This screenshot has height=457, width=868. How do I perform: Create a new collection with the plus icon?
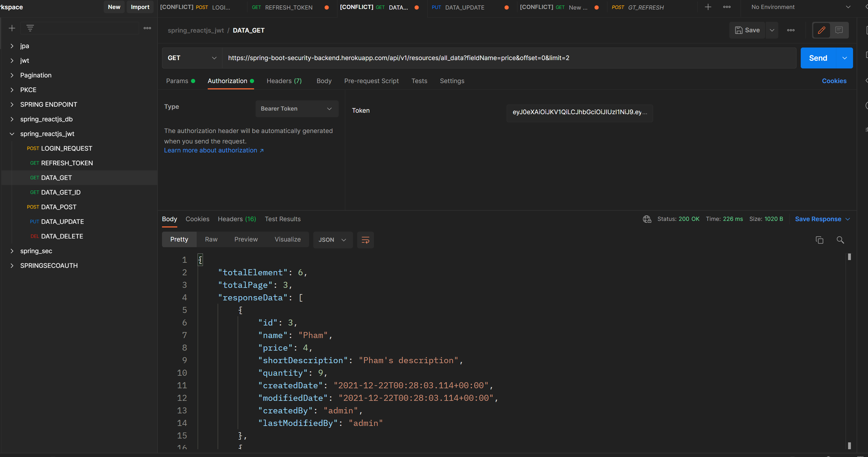[12, 28]
